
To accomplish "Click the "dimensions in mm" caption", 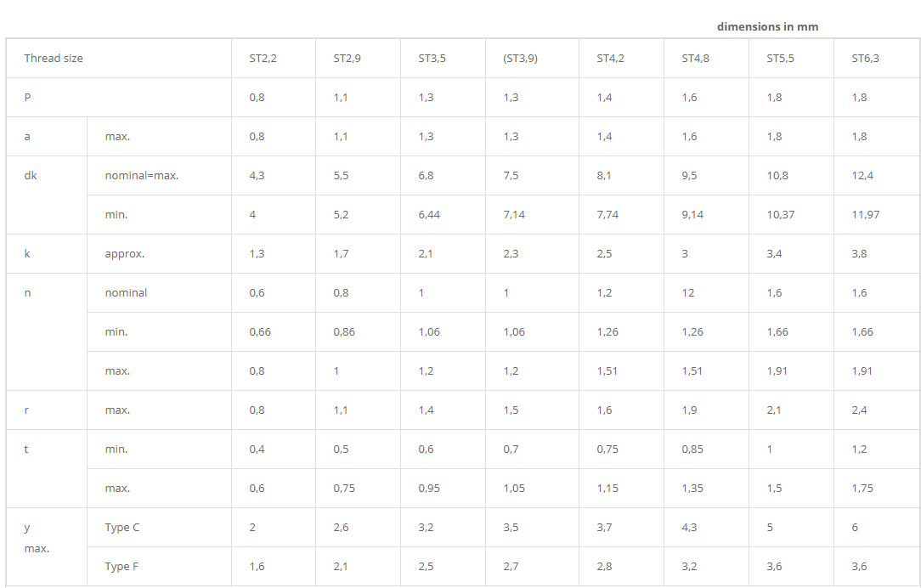I will point(767,26).
